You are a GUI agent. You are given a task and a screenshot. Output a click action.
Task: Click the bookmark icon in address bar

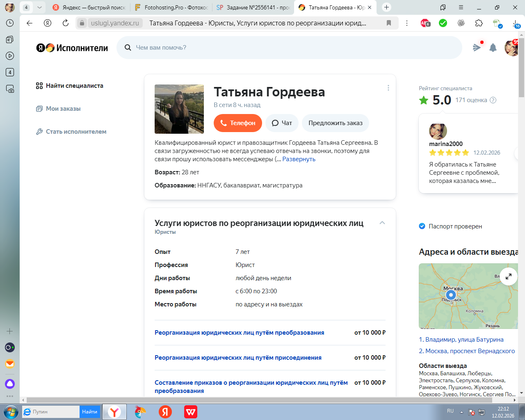point(389,23)
